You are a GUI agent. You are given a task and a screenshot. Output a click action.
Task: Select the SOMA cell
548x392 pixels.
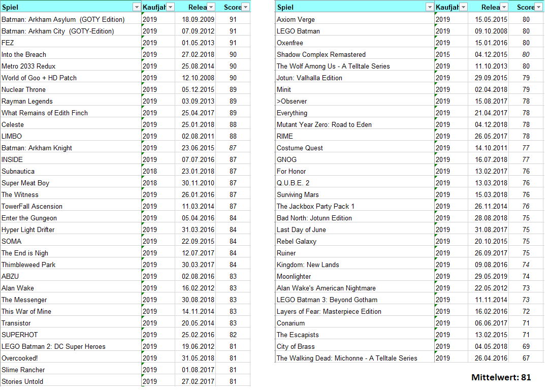(x=71, y=241)
